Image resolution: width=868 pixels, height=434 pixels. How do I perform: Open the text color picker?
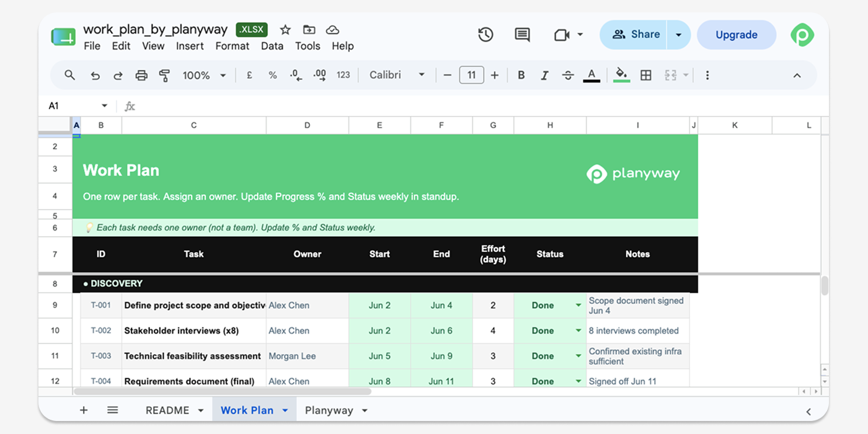pyautogui.click(x=591, y=75)
